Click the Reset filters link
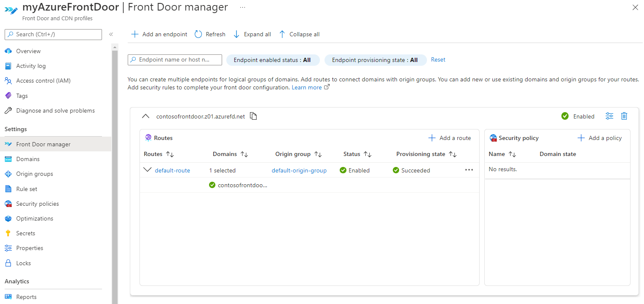The height and width of the screenshot is (304, 644). [438, 60]
